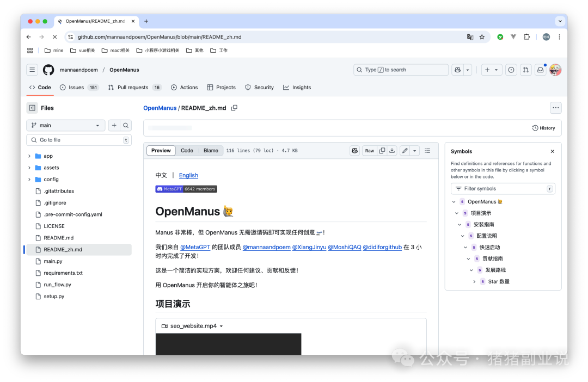This screenshot has height=382, width=588.
Task: Open the Issues tab
Action: (79, 88)
